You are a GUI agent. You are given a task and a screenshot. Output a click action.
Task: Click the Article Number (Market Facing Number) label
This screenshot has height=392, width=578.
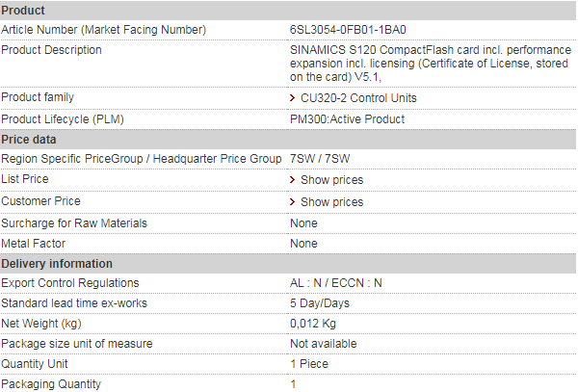click(x=104, y=30)
